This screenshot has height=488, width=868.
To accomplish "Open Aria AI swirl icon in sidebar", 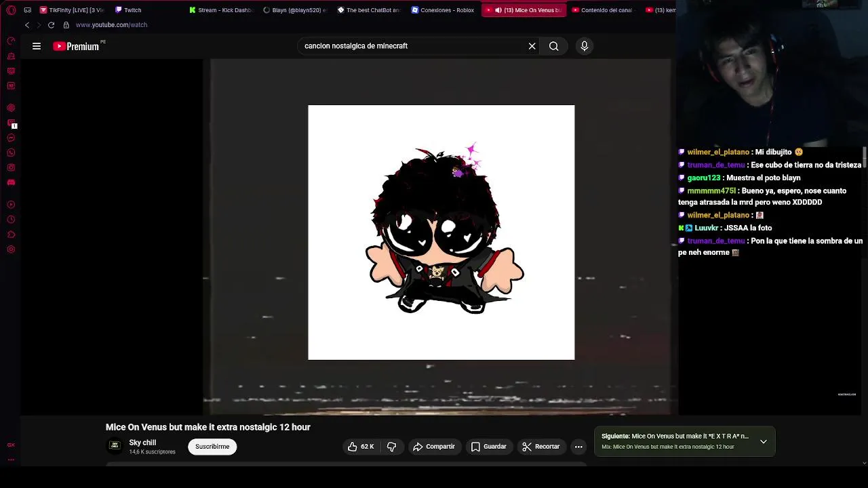I will pos(11,108).
